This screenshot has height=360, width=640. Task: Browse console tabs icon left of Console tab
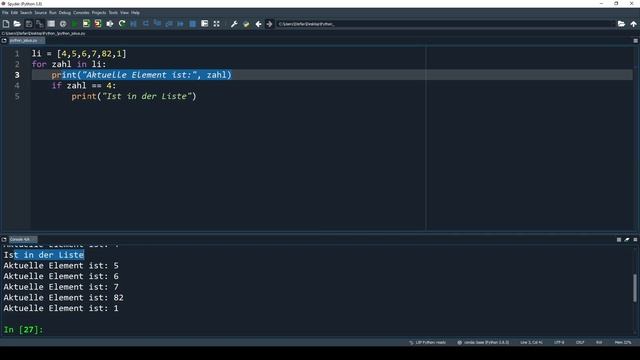pyautogui.click(x=4, y=239)
